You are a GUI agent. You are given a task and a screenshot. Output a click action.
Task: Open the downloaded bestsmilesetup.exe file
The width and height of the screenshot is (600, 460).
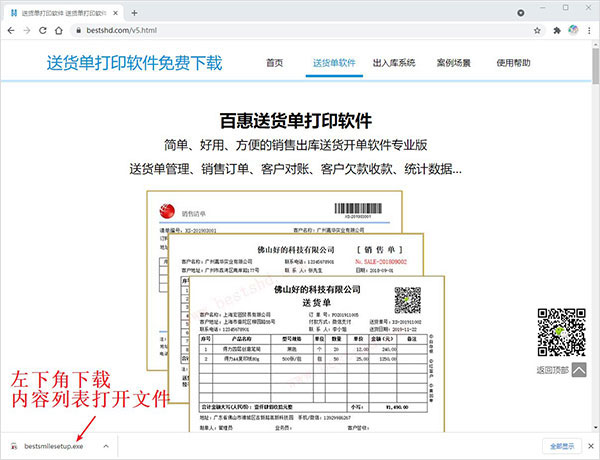[54, 446]
